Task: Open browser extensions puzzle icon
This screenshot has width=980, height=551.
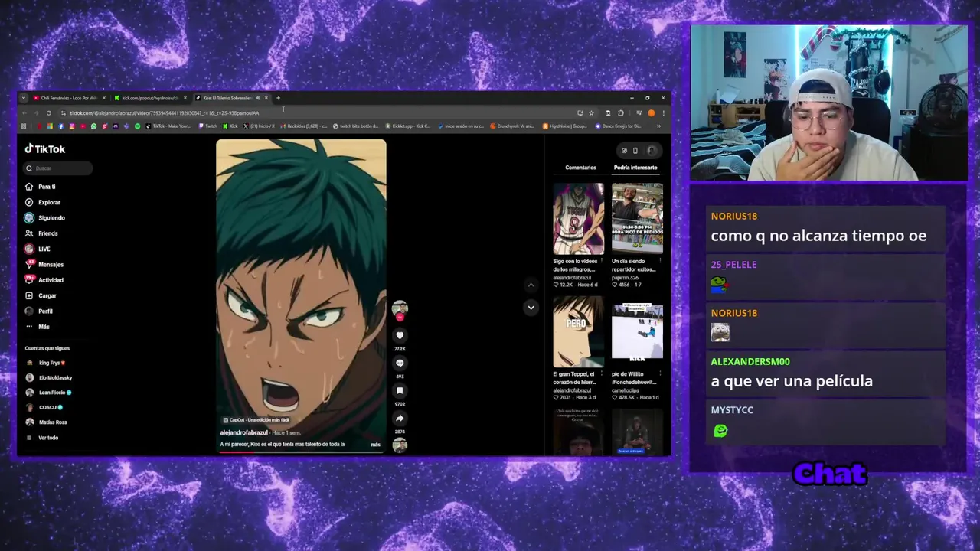Action: click(x=620, y=113)
